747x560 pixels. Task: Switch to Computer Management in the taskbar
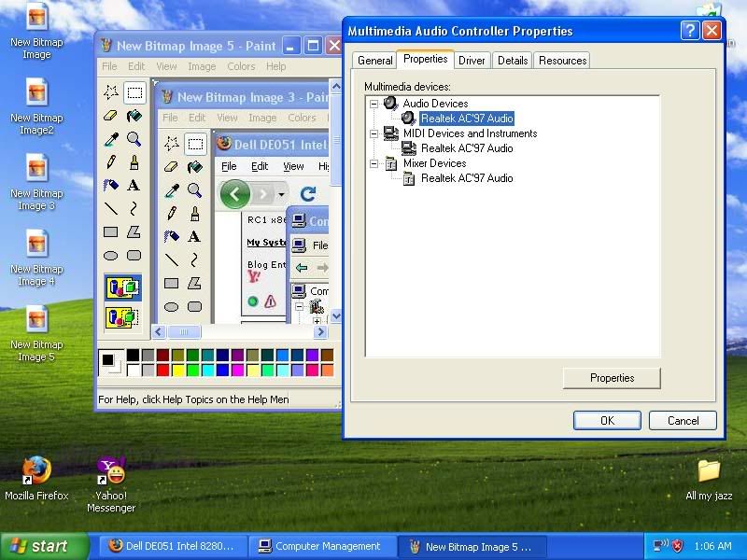pos(323,546)
